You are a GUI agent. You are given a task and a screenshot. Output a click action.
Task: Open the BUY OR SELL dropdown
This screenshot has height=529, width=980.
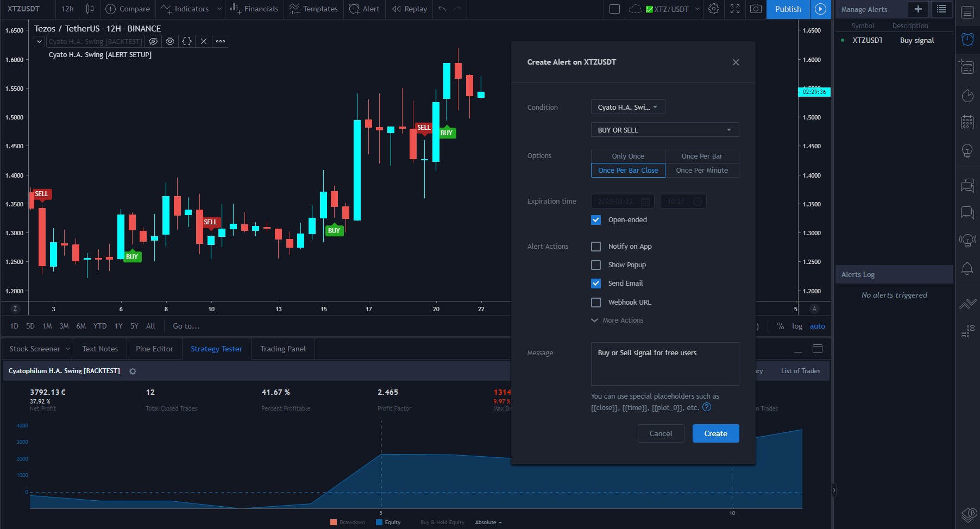pos(665,130)
